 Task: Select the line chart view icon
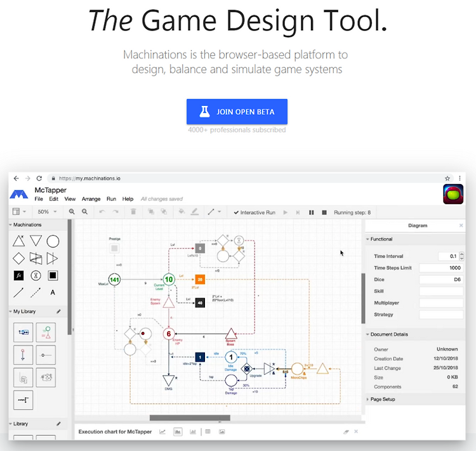(162, 431)
